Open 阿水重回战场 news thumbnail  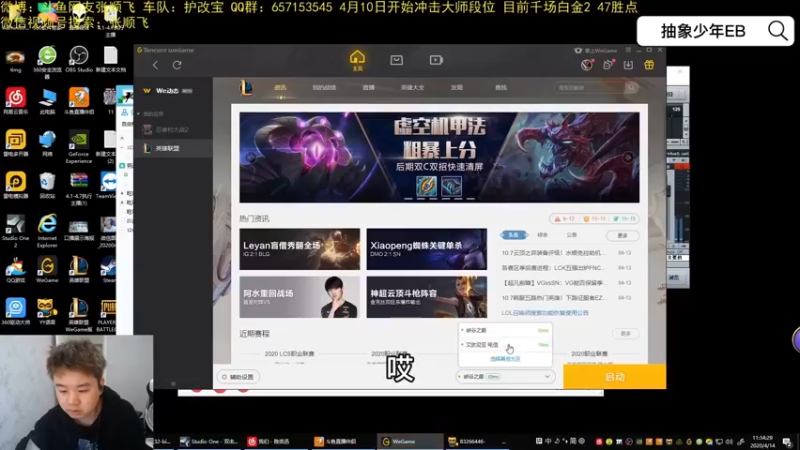click(299, 297)
